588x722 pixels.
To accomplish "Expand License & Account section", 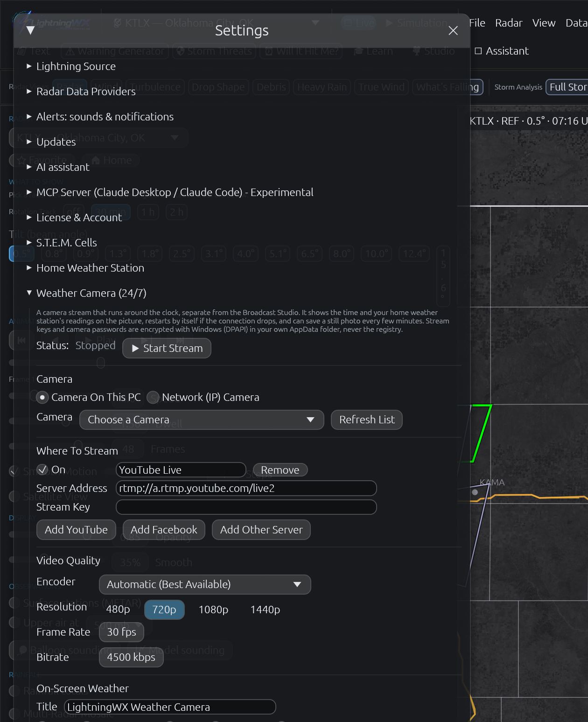I will click(74, 217).
